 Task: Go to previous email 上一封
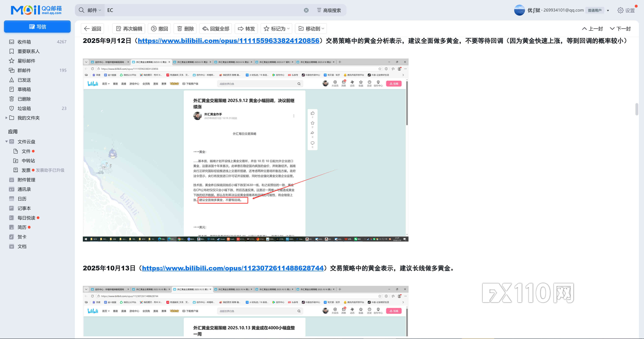coord(592,29)
